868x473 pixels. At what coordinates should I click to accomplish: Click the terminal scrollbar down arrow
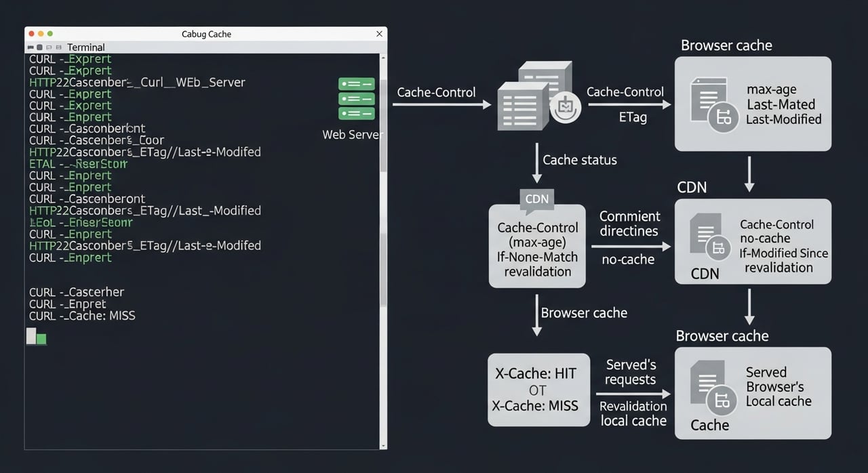point(383,445)
